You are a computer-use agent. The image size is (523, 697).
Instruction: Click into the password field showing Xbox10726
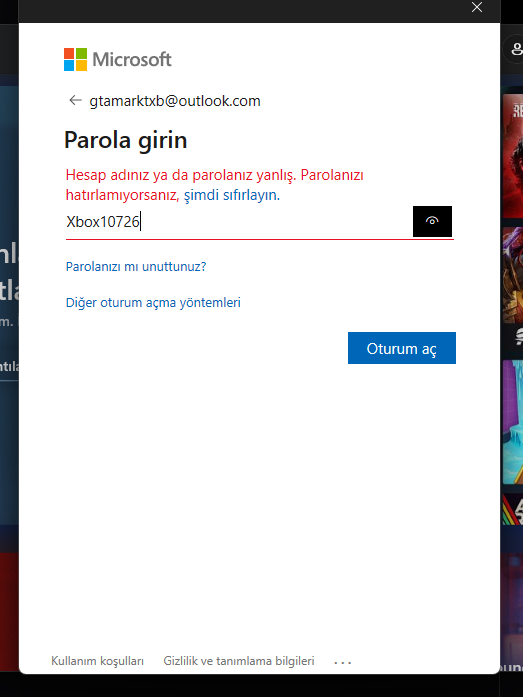(239, 221)
